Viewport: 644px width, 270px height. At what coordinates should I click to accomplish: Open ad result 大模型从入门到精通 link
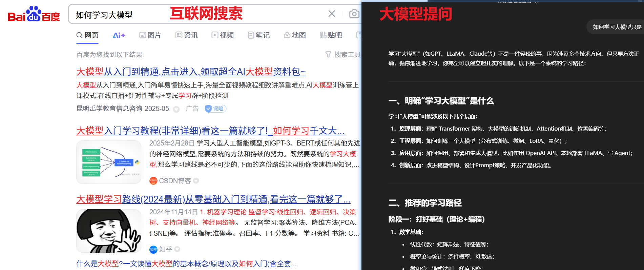coord(191,72)
